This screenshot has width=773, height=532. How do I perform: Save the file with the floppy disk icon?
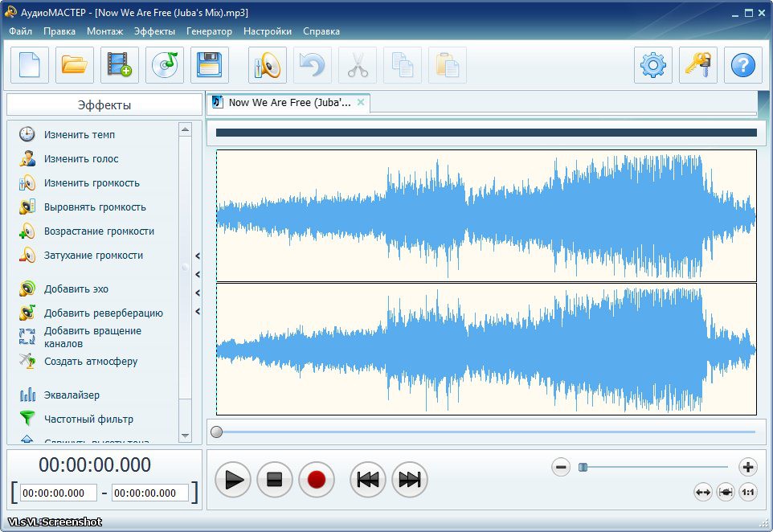click(210, 65)
